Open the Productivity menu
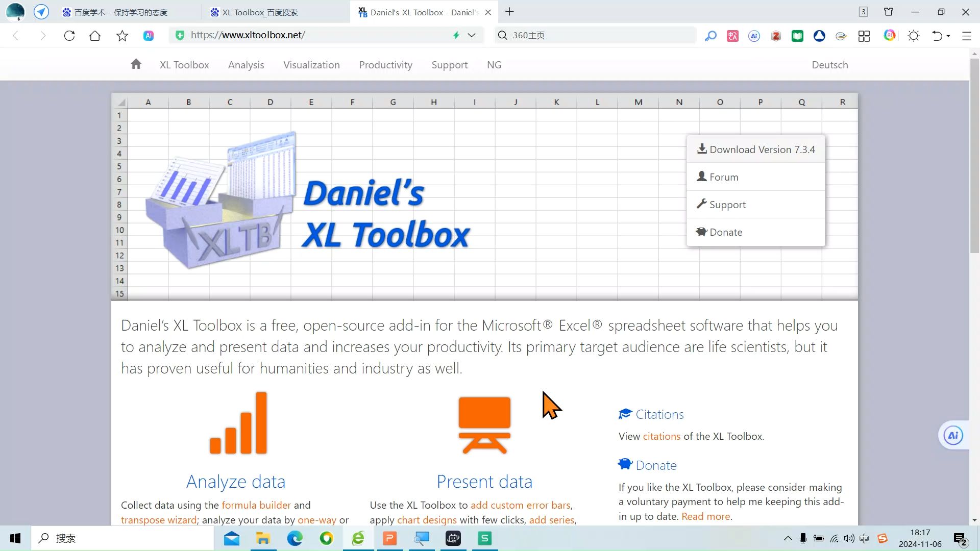This screenshot has width=980, height=551. point(385,65)
